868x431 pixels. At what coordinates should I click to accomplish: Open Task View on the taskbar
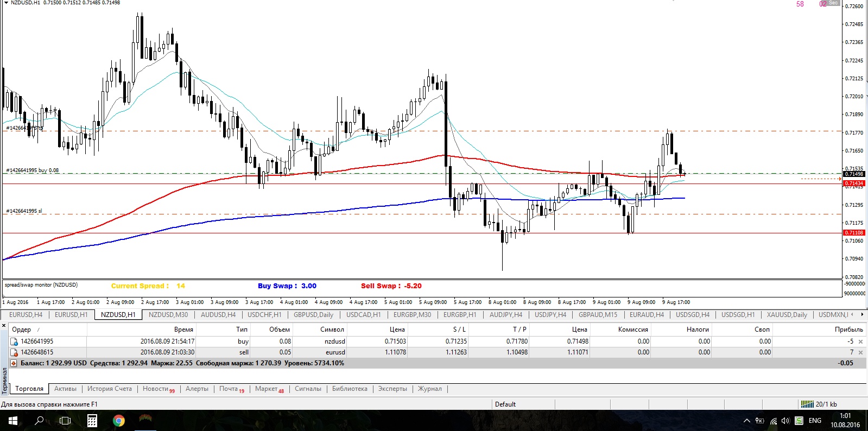tap(65, 421)
